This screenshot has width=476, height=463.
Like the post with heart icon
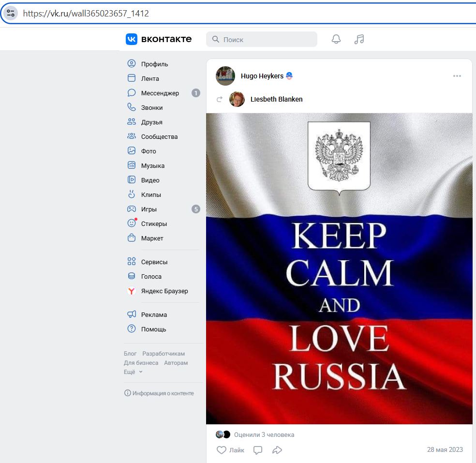tap(221, 450)
